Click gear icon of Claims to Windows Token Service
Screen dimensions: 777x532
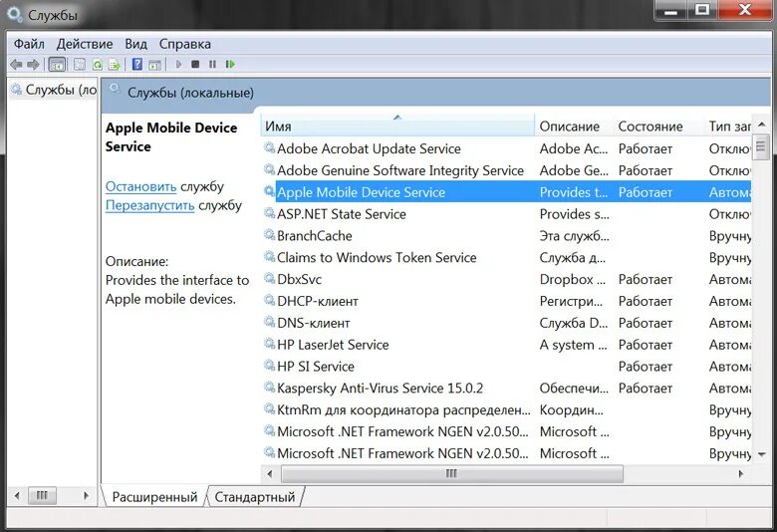point(269,257)
